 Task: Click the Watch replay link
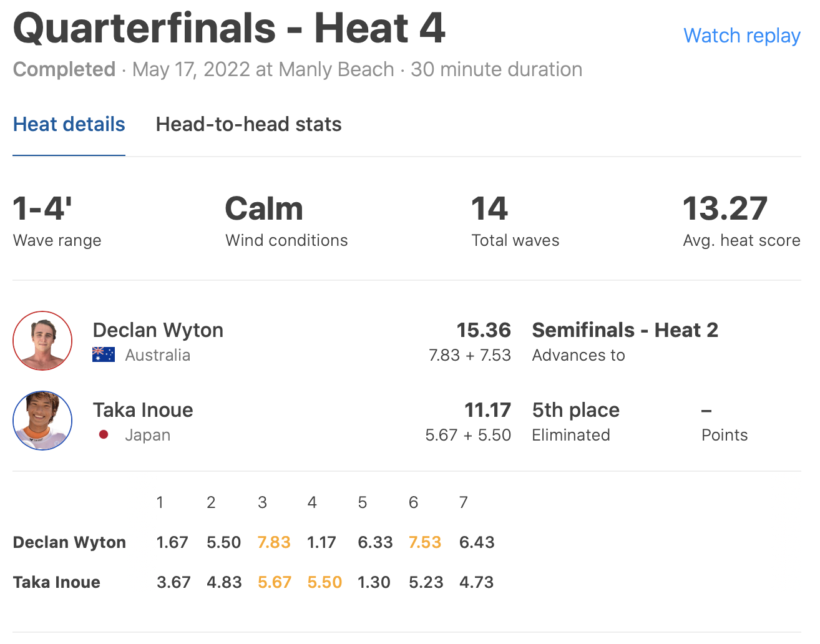[741, 36]
